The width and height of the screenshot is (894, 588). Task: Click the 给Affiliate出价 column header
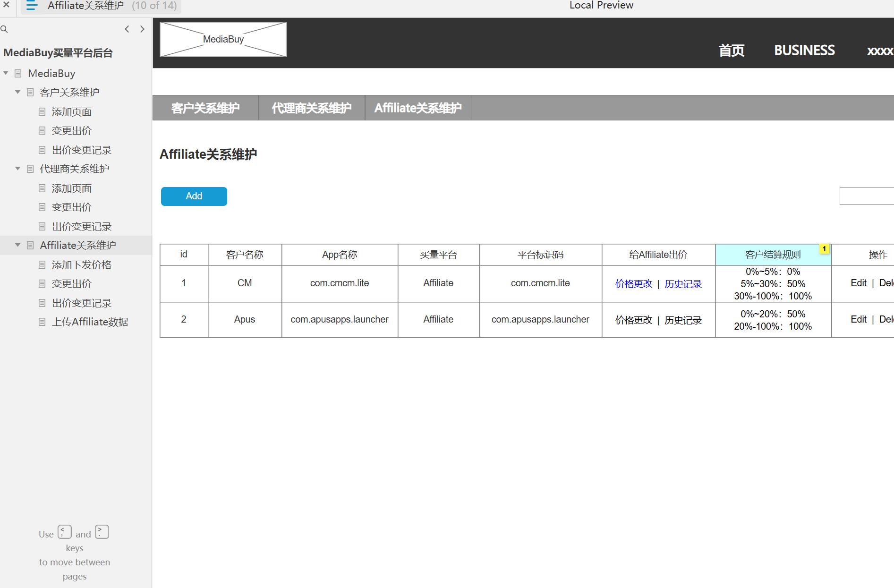pos(658,255)
